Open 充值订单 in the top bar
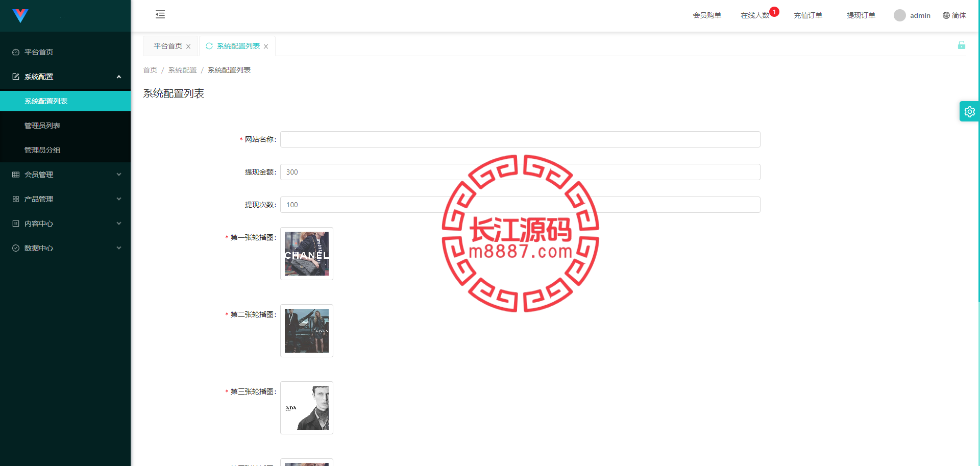 pos(808,15)
